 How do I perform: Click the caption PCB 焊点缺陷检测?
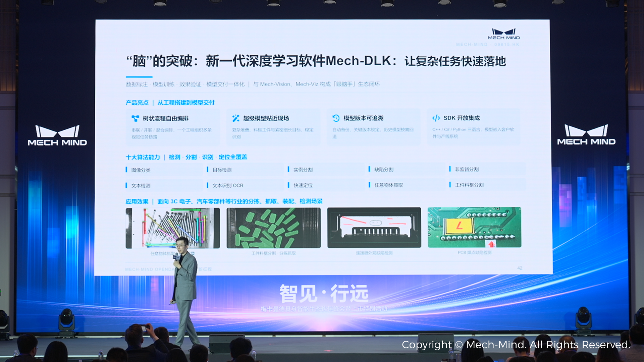pos(474,252)
